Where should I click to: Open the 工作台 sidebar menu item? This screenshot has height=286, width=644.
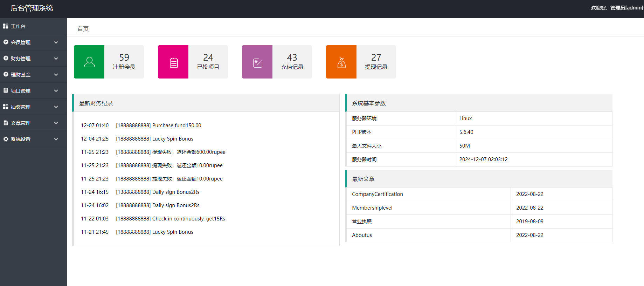[18, 26]
